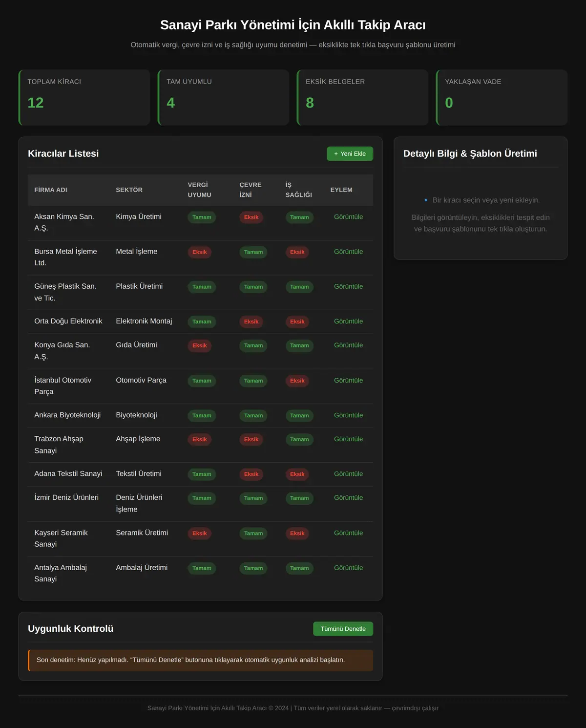Click the Eksik Belgeler stat card
Viewport: 586px width, 728px height.
pyautogui.click(x=362, y=97)
